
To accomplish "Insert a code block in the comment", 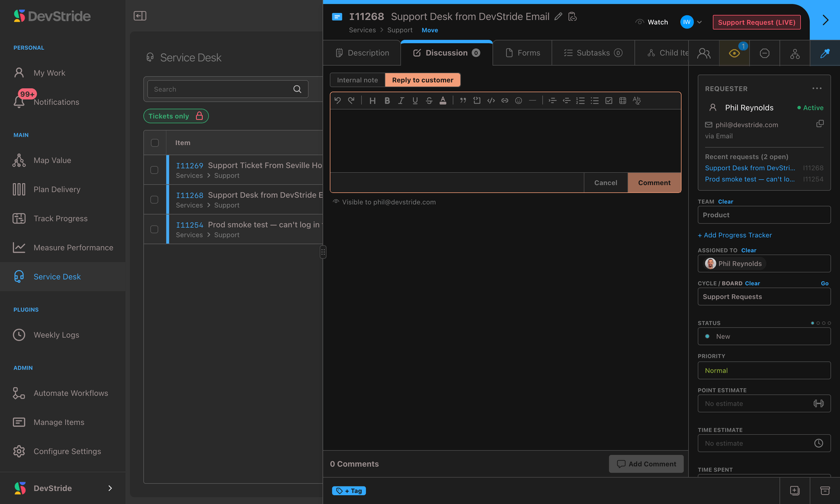I will (477, 101).
